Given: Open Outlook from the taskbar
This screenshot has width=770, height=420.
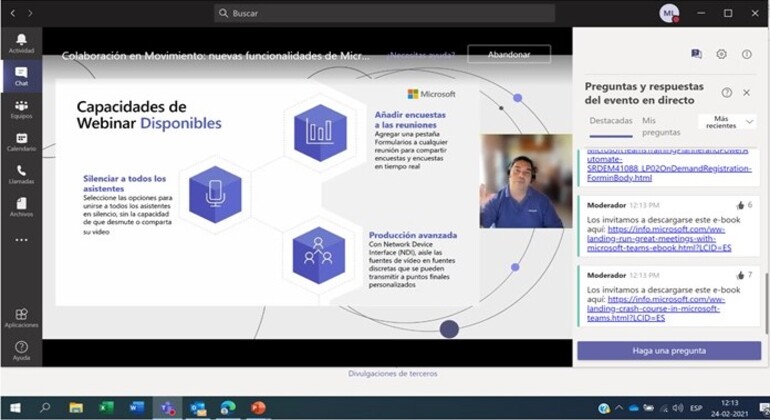Looking at the screenshot, I should click(198, 408).
